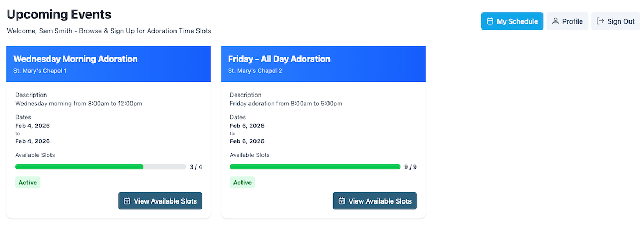The image size is (644, 225).
Task: Click the sign-out arrow icon
Action: [601, 21]
